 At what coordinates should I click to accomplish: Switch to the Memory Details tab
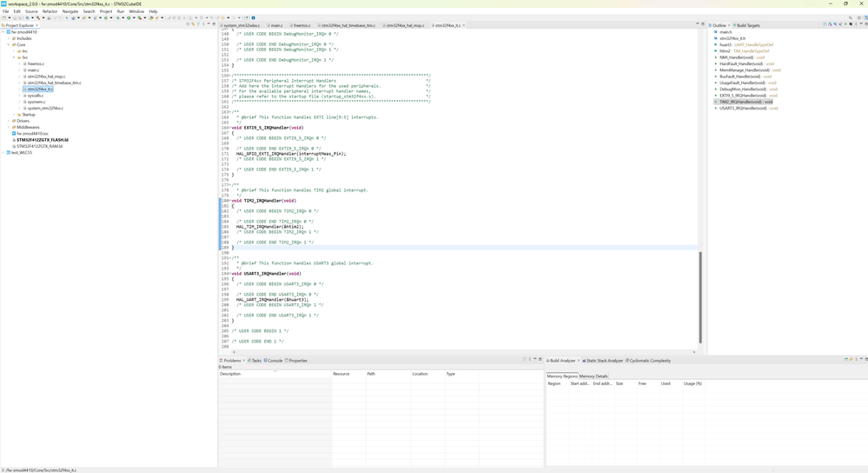point(593,376)
